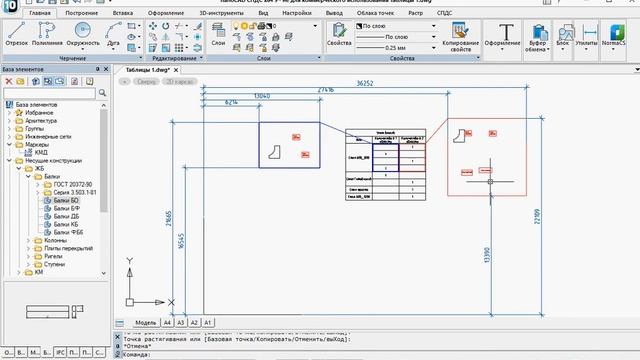Open the Слои layers manager
The image size is (640, 360).
pyautogui.click(x=218, y=34)
